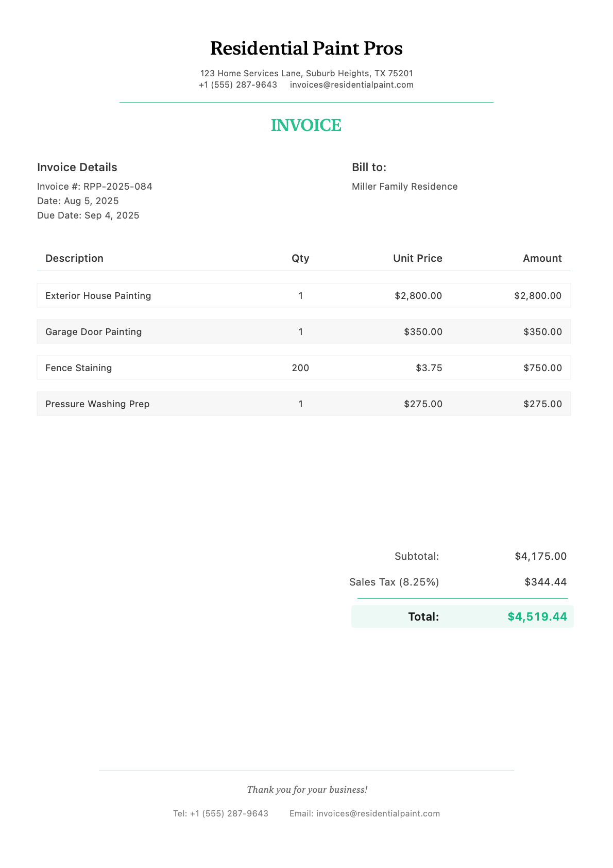Select the 'Garage Door Painting' description
Image resolution: width=613 pixels, height=868 pixels.
point(94,332)
